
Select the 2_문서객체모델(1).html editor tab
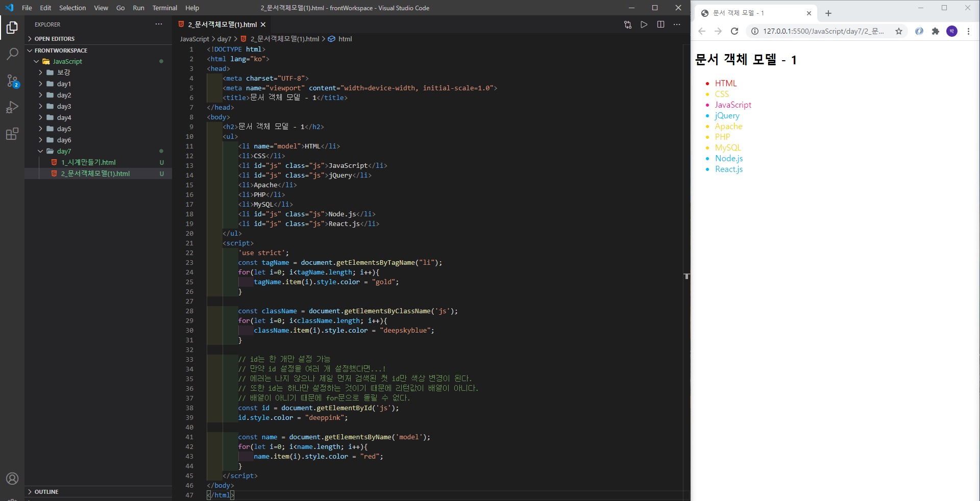click(222, 24)
